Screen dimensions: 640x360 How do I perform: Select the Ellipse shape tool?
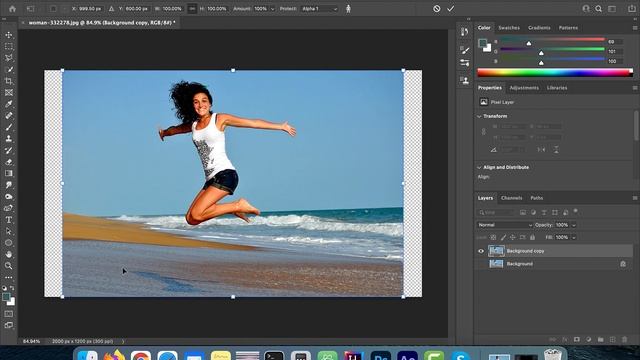coord(9,243)
